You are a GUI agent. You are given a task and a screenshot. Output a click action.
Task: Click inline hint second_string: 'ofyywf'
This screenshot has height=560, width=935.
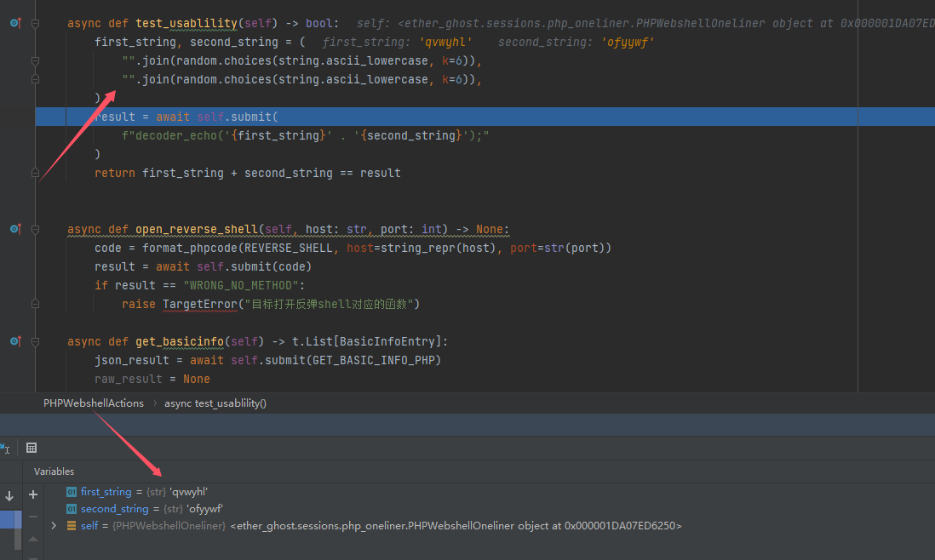pyautogui.click(x=576, y=43)
